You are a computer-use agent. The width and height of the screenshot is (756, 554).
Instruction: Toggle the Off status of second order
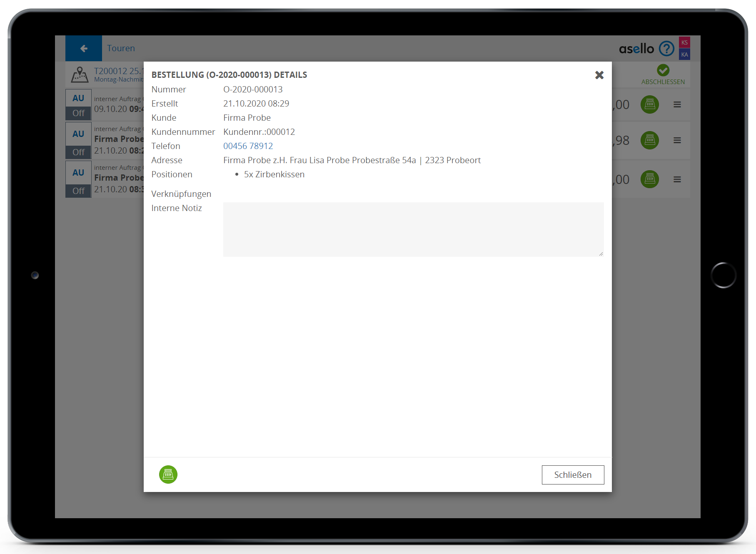tap(78, 152)
